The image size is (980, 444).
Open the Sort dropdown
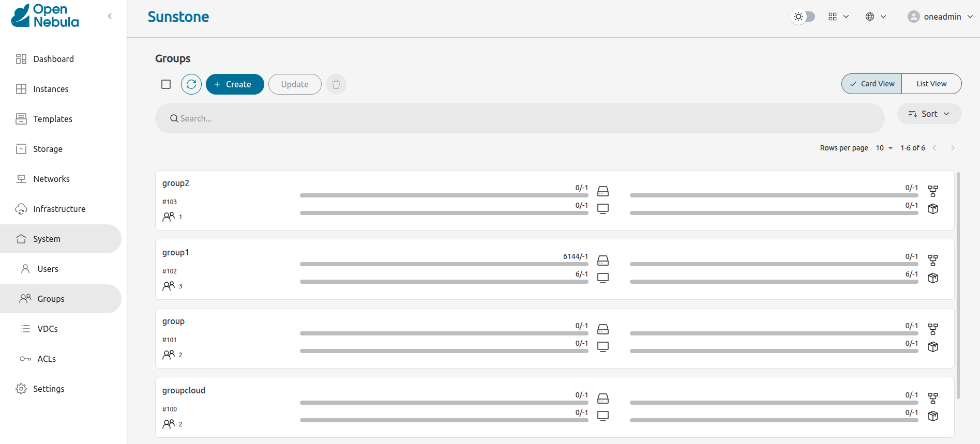click(929, 114)
